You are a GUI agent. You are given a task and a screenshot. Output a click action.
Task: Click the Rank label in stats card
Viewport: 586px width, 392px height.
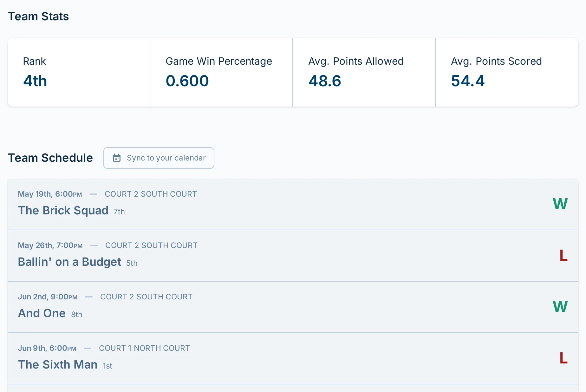pos(35,61)
